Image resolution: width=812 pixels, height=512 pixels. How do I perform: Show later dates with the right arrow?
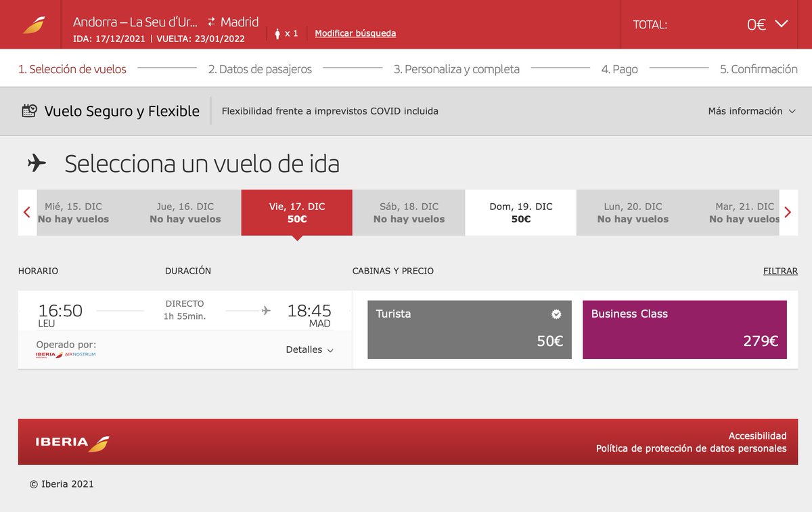pos(788,212)
